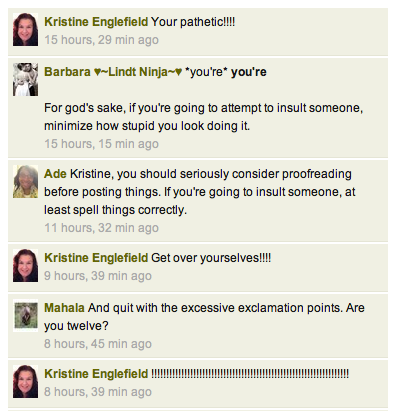Open Kristine Englefield link on last comment
398x411 pixels.
click(96, 374)
